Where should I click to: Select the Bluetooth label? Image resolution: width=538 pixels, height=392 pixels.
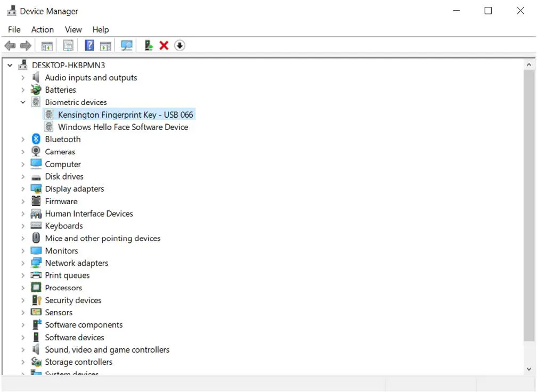point(63,139)
